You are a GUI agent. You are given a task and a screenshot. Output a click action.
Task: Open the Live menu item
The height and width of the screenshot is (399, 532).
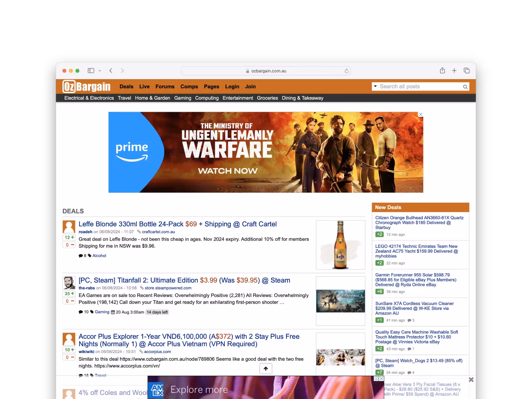click(x=144, y=86)
